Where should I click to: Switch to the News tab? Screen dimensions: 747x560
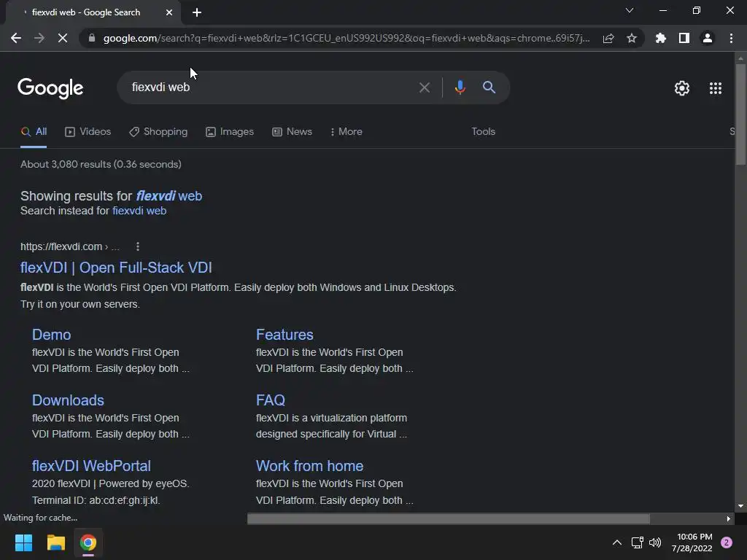pyautogui.click(x=292, y=132)
